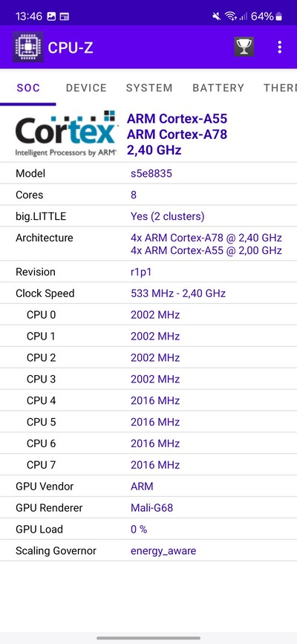Tap the Cortex processor logo
297x644 pixels.
pyautogui.click(x=67, y=134)
